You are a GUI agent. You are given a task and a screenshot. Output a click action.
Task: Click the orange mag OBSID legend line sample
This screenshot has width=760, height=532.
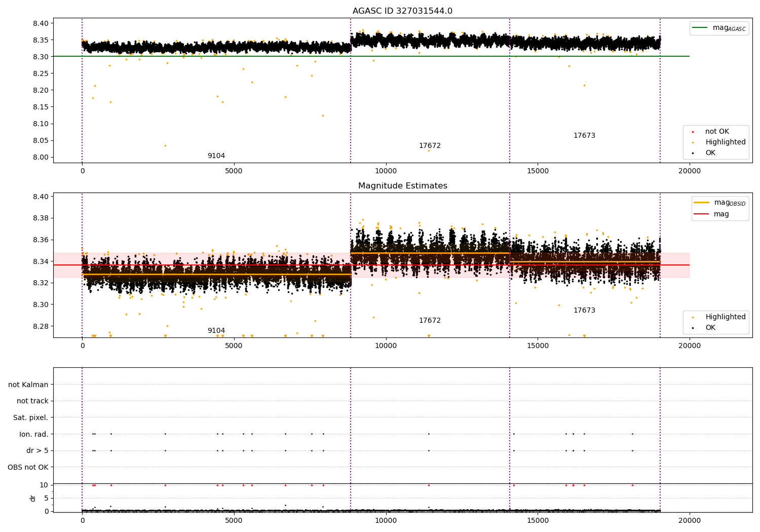pos(702,203)
